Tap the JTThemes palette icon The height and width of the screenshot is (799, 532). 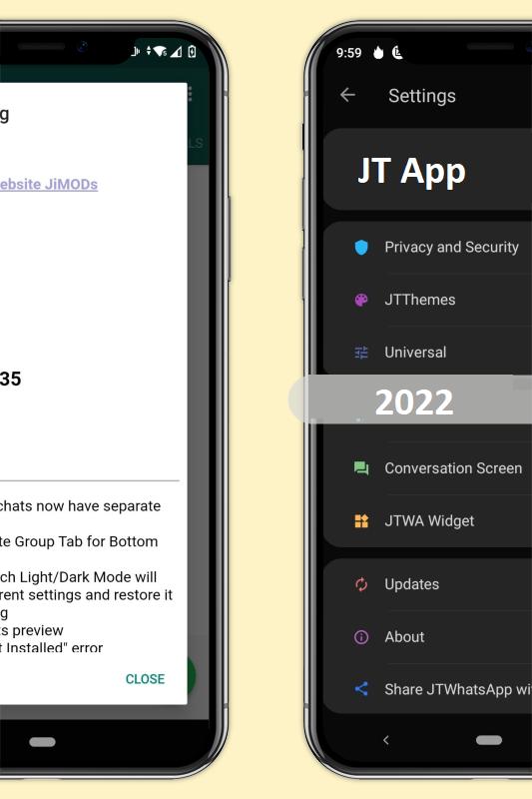click(361, 300)
